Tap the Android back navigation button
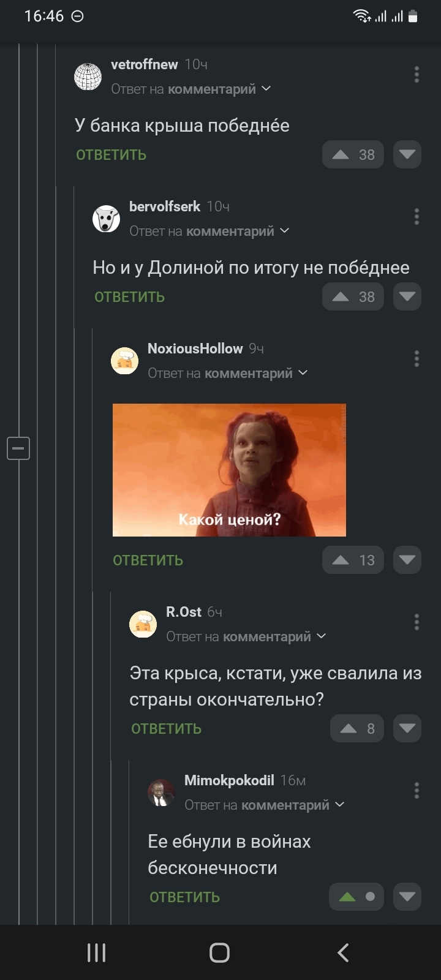The height and width of the screenshot is (980, 441). [x=343, y=952]
